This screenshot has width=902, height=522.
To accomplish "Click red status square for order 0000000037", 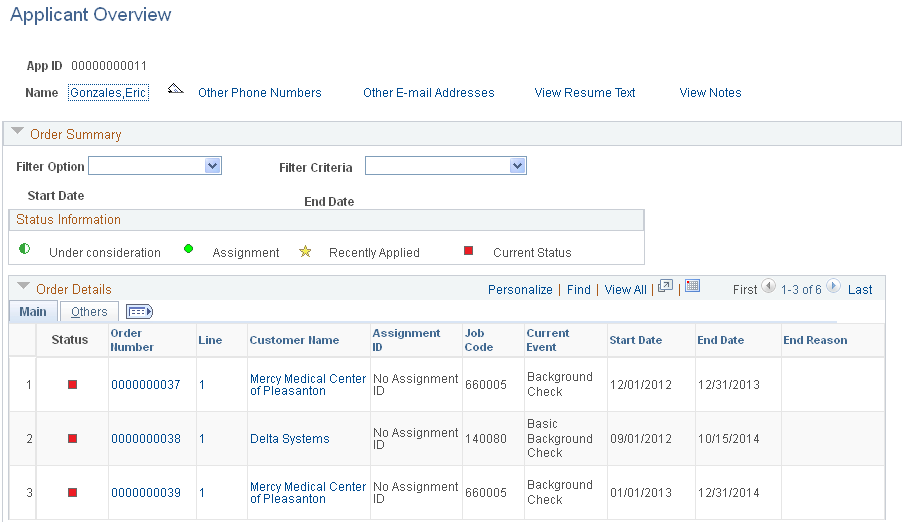I will point(72,384).
